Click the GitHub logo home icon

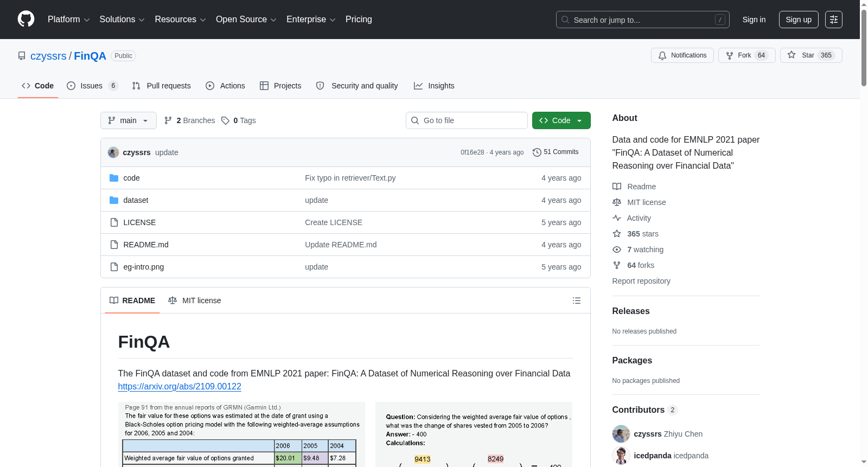[x=26, y=19]
